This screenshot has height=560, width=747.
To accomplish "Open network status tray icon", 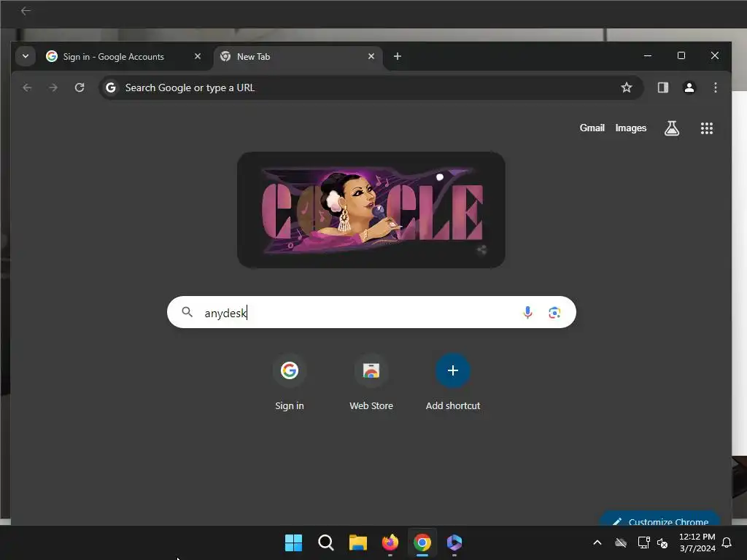I will click(x=643, y=542).
